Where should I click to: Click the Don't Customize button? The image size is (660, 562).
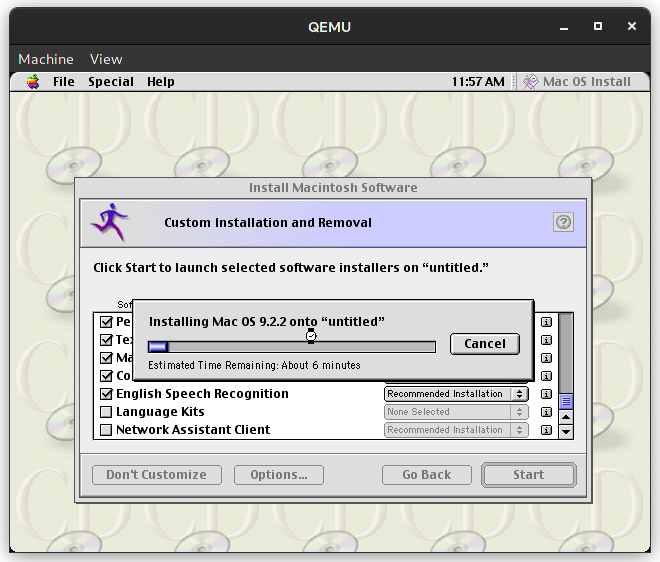tap(157, 475)
